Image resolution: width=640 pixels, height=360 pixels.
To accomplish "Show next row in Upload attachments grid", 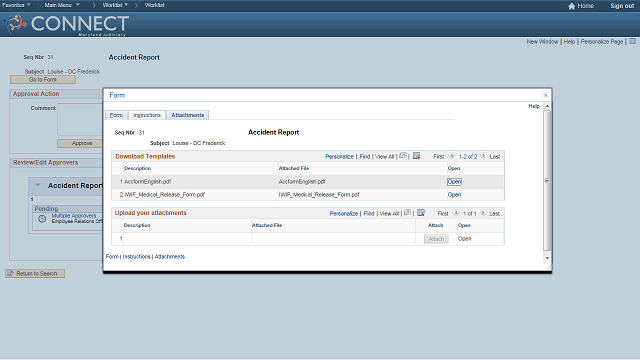I will [x=483, y=213].
